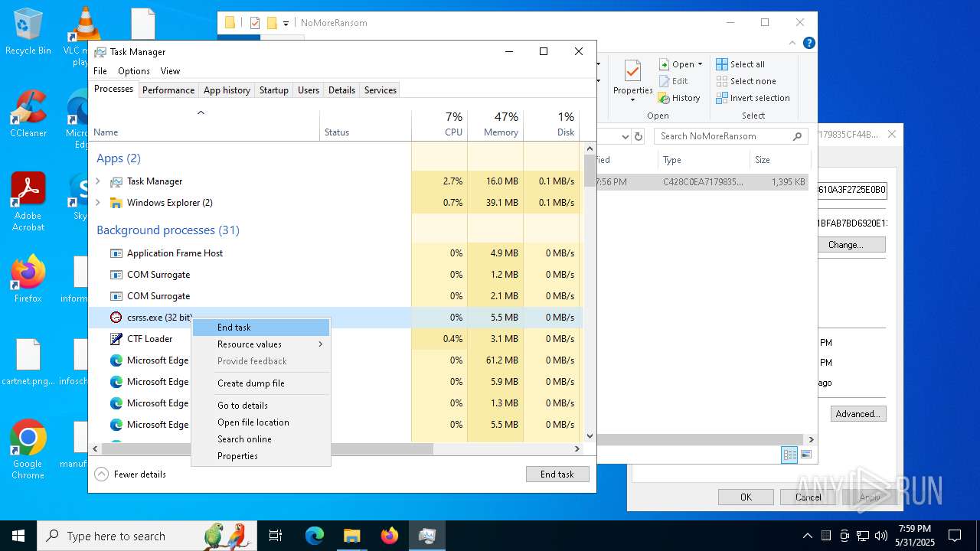The width and height of the screenshot is (980, 551).
Task: Switch Explorer to large icons view
Action: (805, 455)
